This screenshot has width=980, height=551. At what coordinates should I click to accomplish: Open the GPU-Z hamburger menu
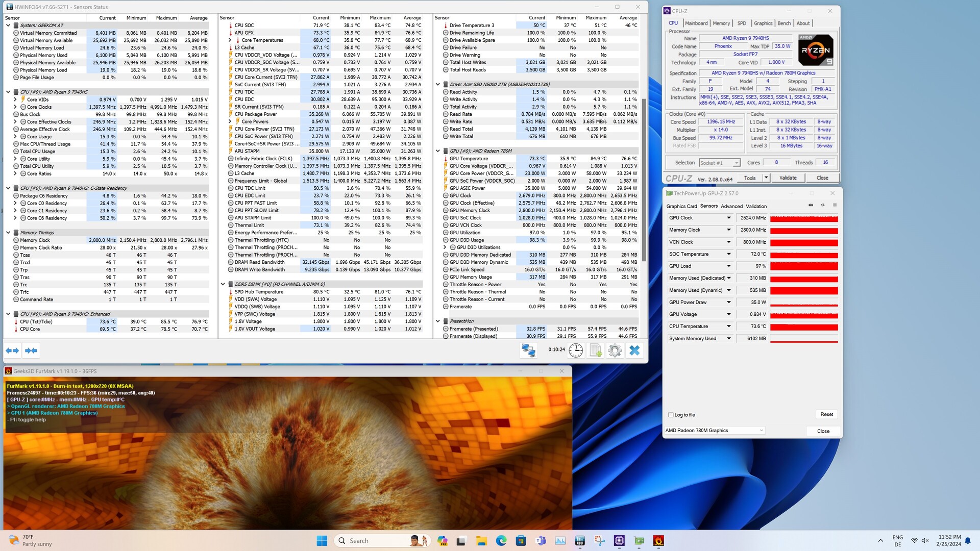click(835, 205)
